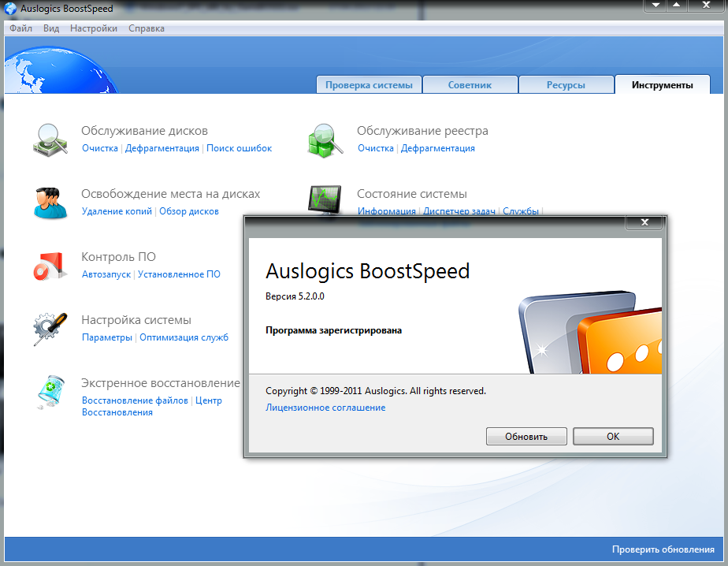Maximize main window with up-arrow button
Viewport: 728px width, 566px height.
[x=677, y=5]
